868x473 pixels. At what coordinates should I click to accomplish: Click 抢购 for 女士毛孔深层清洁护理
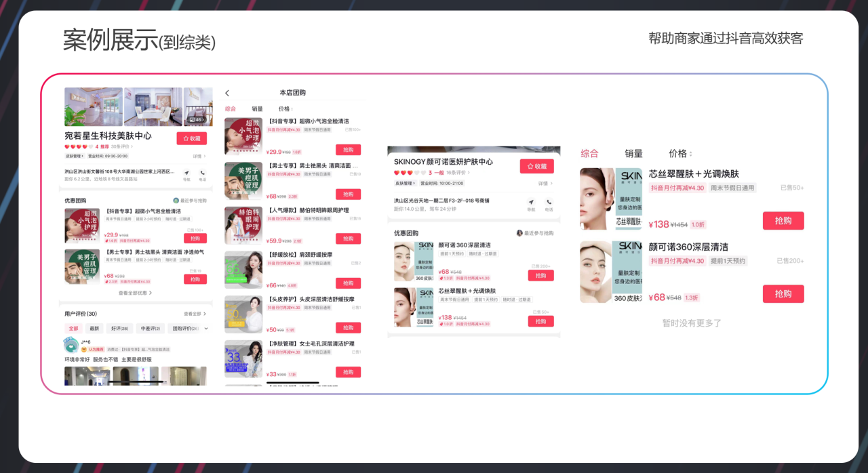[348, 372]
